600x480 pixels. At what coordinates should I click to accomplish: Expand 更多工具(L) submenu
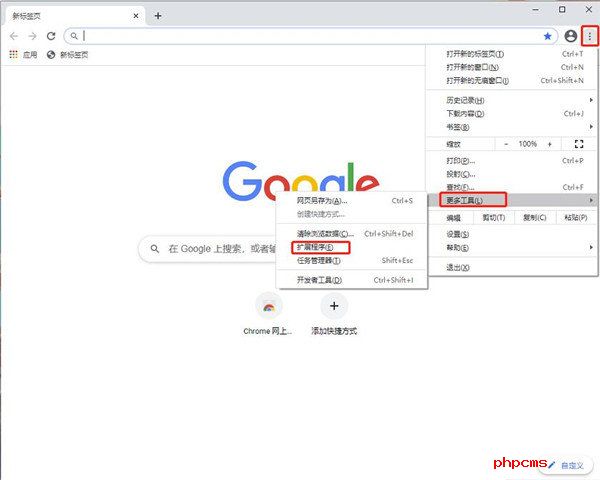tap(512, 200)
